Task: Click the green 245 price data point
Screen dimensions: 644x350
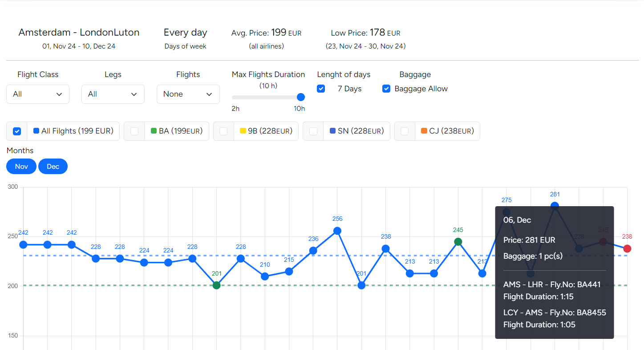Action: point(458,242)
